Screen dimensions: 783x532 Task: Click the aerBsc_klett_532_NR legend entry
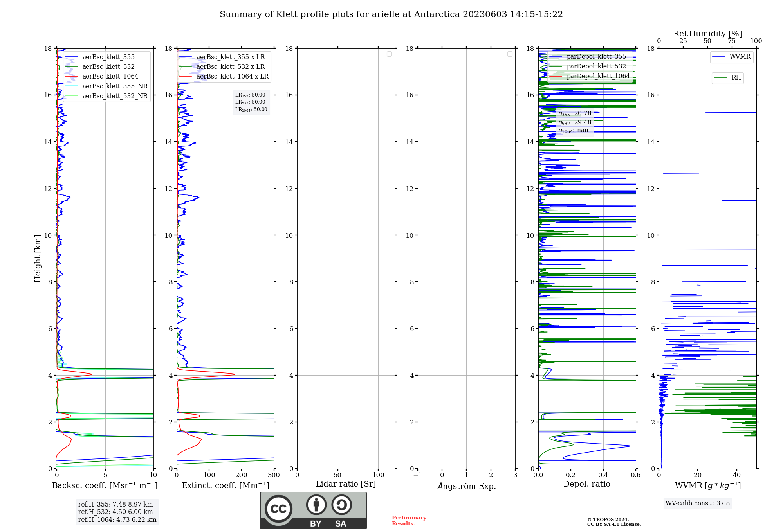pyautogui.click(x=107, y=96)
